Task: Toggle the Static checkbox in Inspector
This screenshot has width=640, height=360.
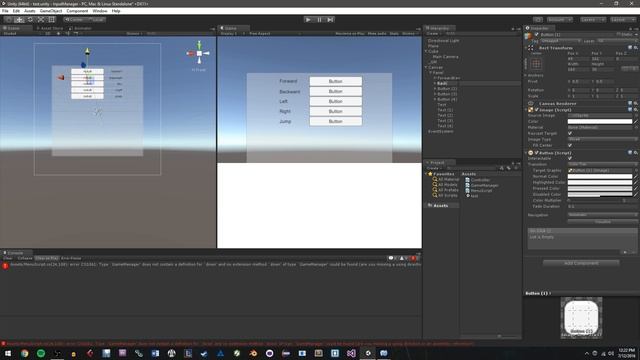Action: (619, 35)
